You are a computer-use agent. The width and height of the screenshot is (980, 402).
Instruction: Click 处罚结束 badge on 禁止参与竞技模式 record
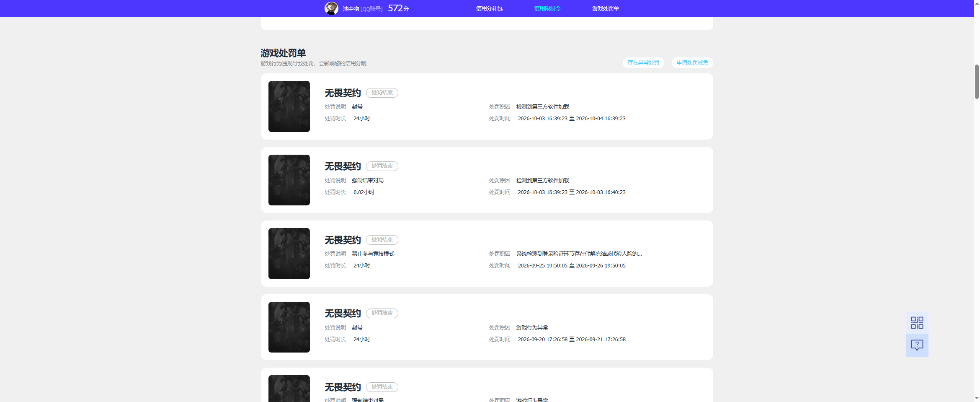pyautogui.click(x=382, y=240)
